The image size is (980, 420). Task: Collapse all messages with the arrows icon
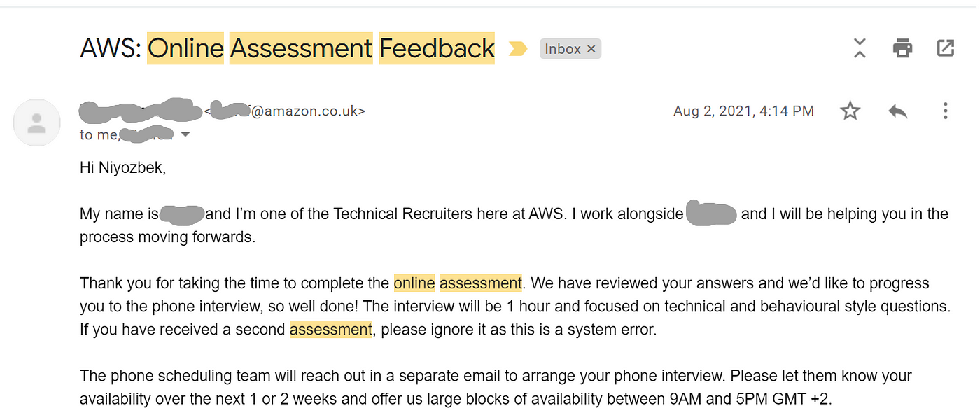pyautogui.click(x=860, y=48)
